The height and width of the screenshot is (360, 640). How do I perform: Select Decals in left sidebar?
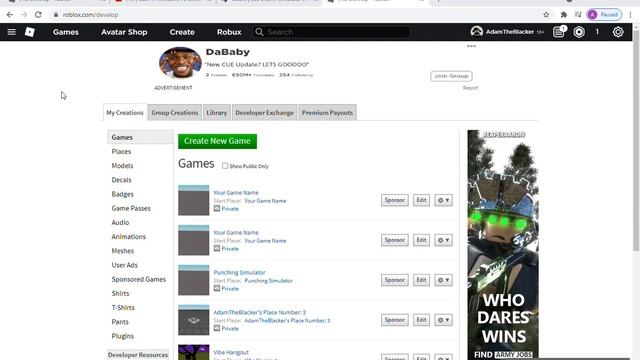point(122,180)
